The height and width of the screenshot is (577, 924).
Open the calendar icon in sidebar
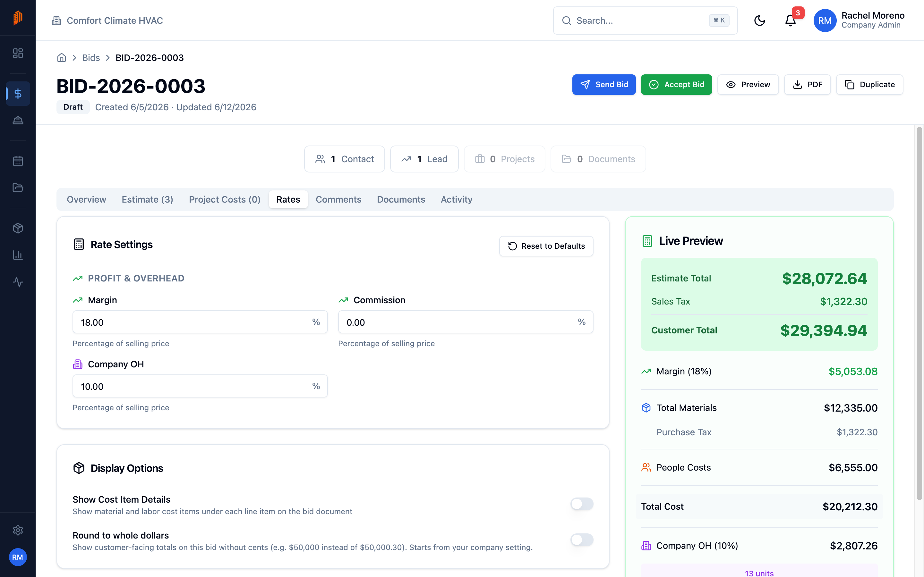coord(18,161)
